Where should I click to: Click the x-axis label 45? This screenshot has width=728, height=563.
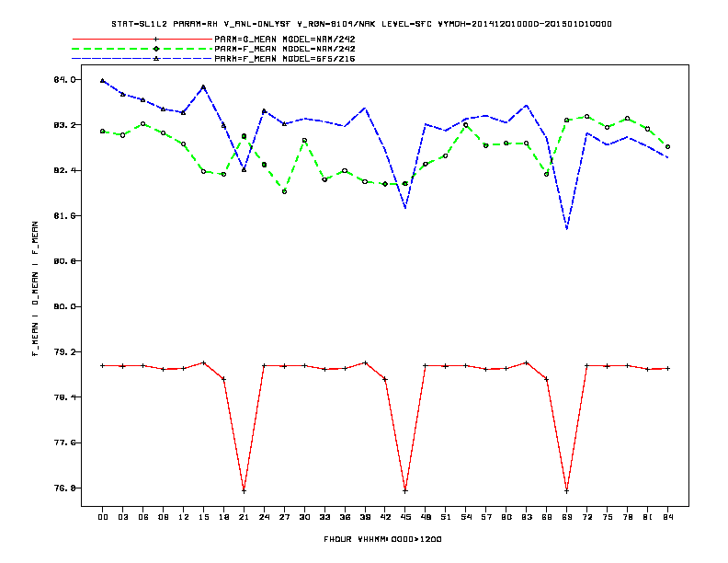click(x=405, y=517)
